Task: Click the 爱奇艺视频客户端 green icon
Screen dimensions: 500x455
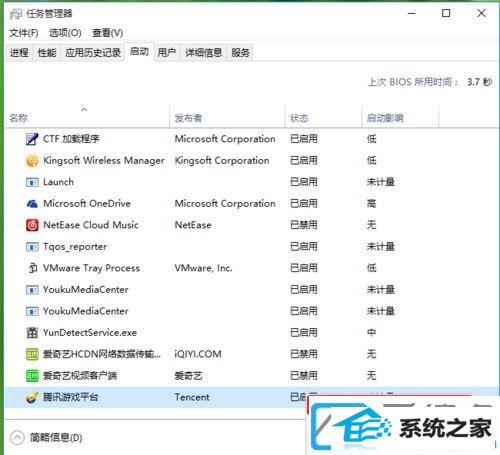Action: click(32, 376)
